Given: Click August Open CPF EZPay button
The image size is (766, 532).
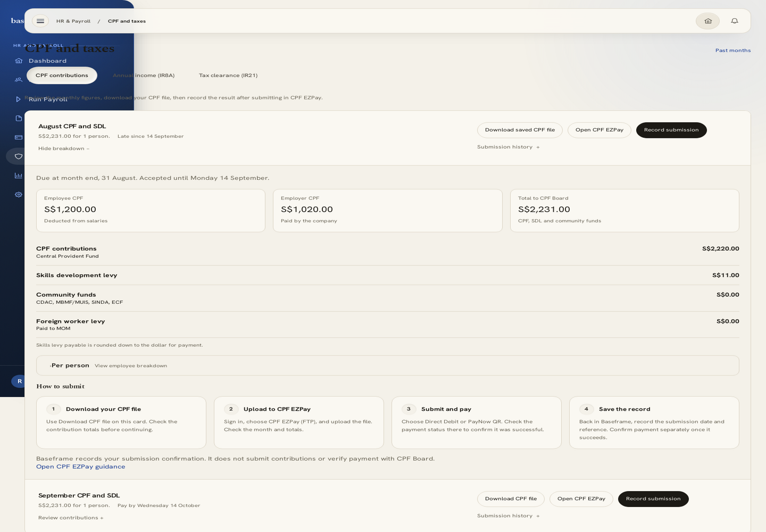Looking at the screenshot, I should click(600, 130).
